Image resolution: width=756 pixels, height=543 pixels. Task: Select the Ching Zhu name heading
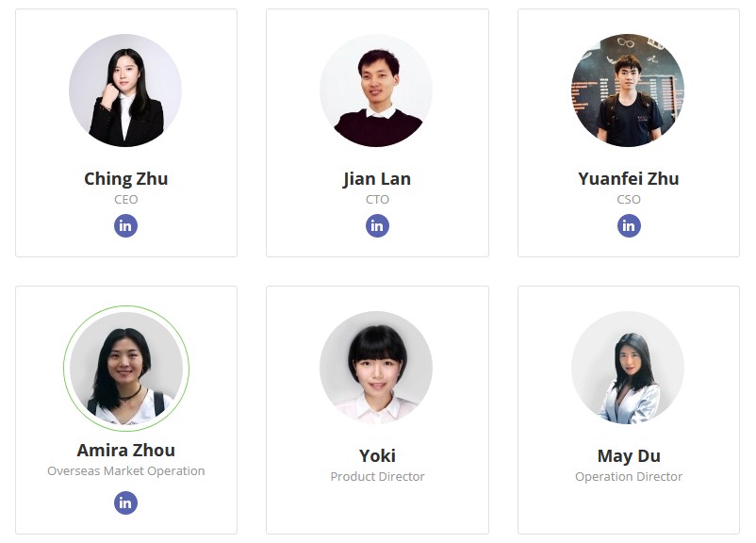pyautogui.click(x=126, y=178)
